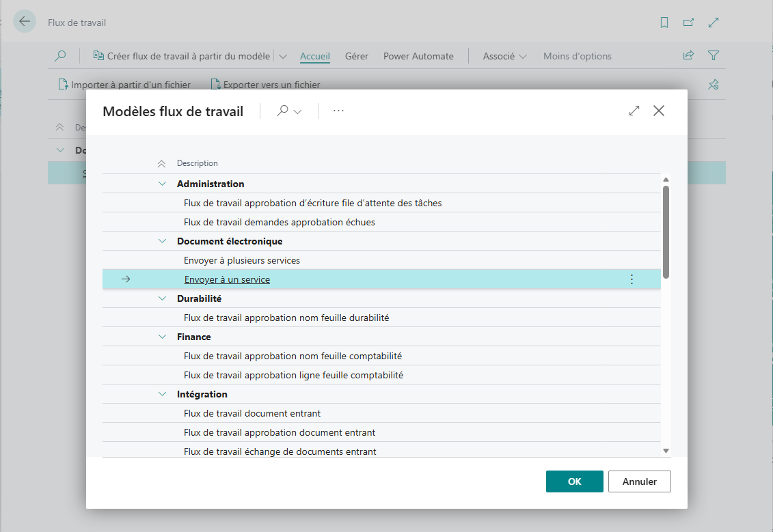Viewport: 773px width, 532px height.
Task: Open the Envoyer à plusieurs services template
Action: pos(242,260)
